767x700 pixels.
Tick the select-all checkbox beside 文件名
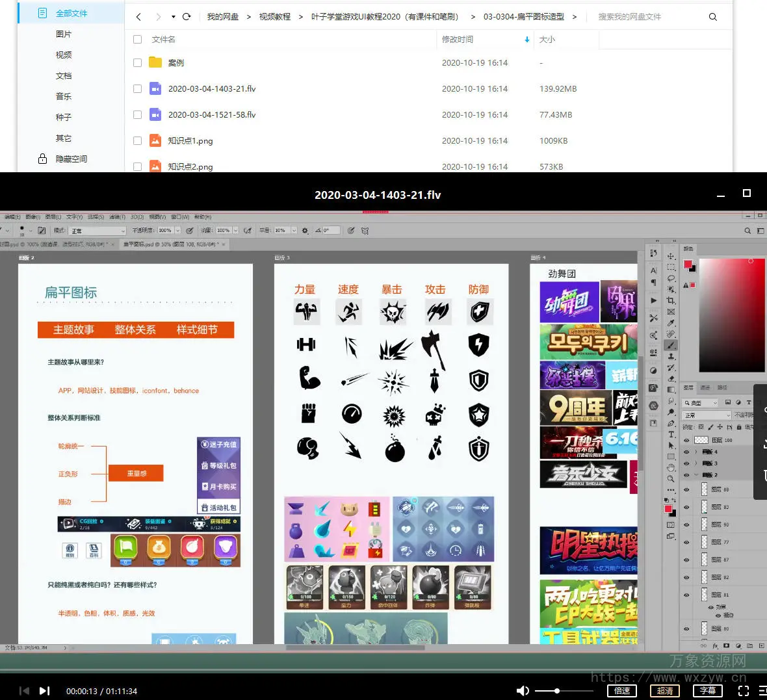tap(137, 40)
